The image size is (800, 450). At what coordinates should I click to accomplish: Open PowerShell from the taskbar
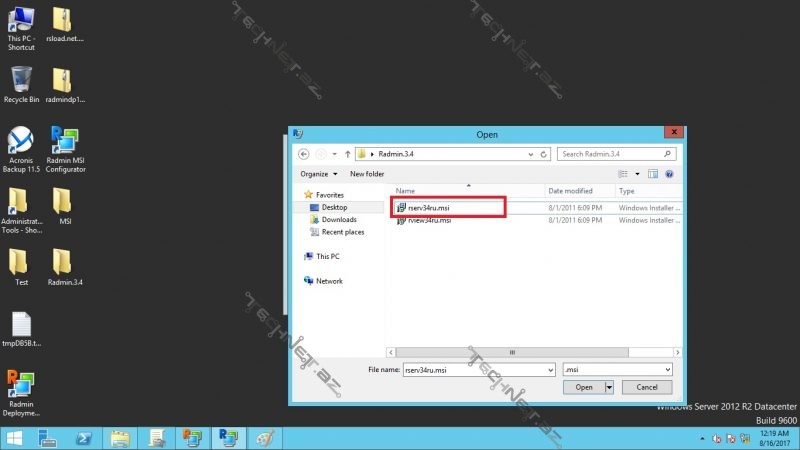(86, 438)
